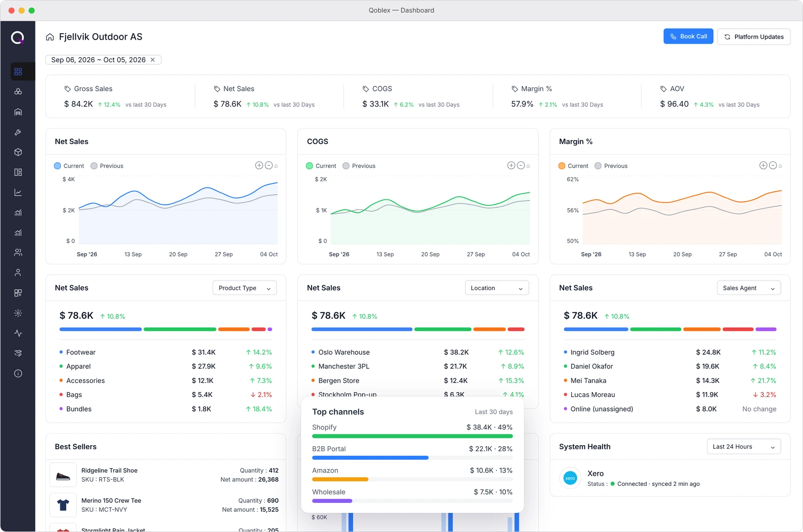
Task: Expand the Last 24 Hours dropdown
Action: (x=744, y=447)
